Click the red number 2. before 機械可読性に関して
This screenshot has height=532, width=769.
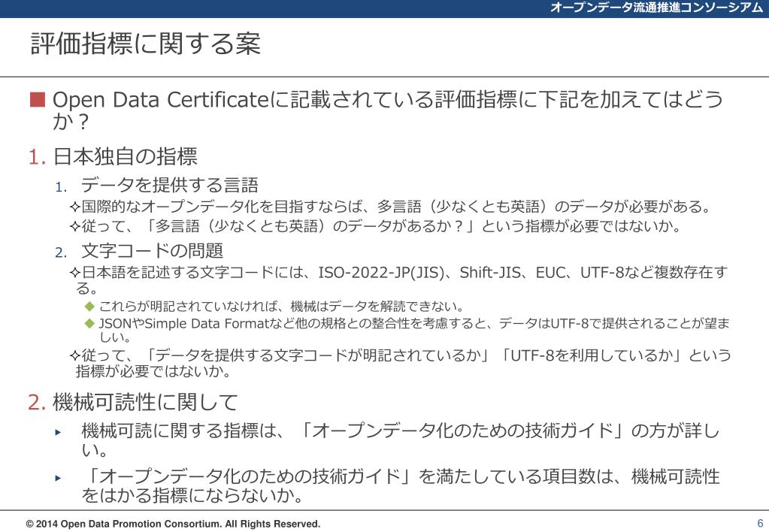pyautogui.click(x=38, y=403)
